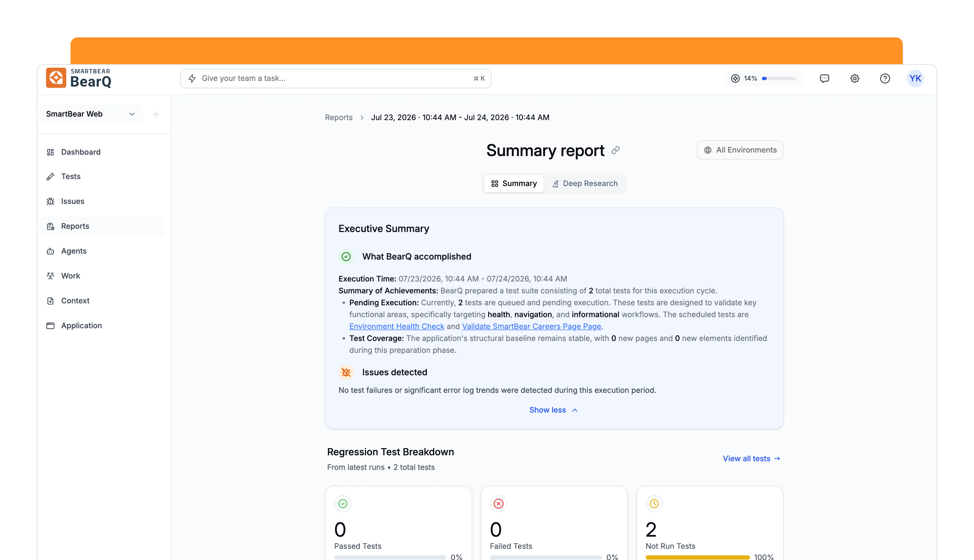Open Environment Health Check link
The width and height of the screenshot is (974, 560).
coord(397,327)
